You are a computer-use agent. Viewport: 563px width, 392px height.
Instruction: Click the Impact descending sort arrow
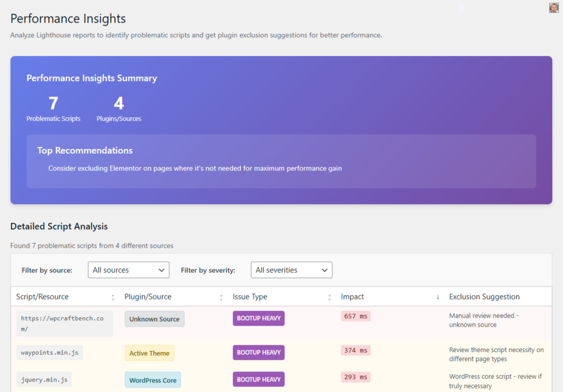pos(438,297)
